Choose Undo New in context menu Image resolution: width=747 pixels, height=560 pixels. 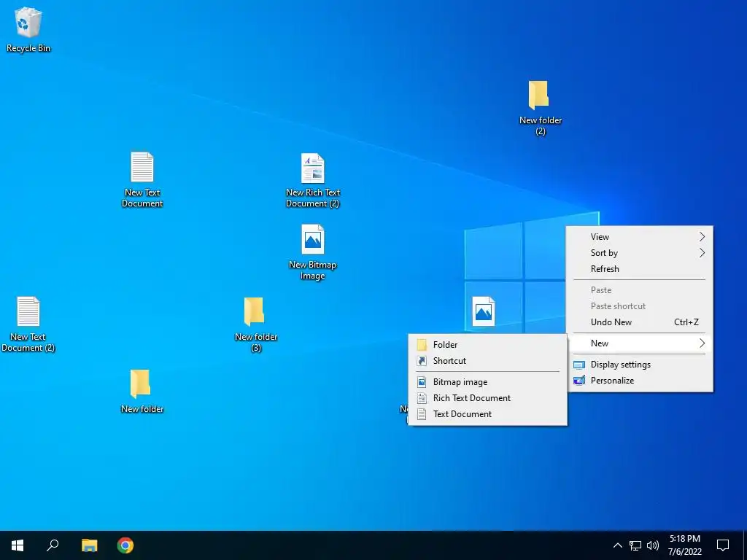(x=639, y=322)
